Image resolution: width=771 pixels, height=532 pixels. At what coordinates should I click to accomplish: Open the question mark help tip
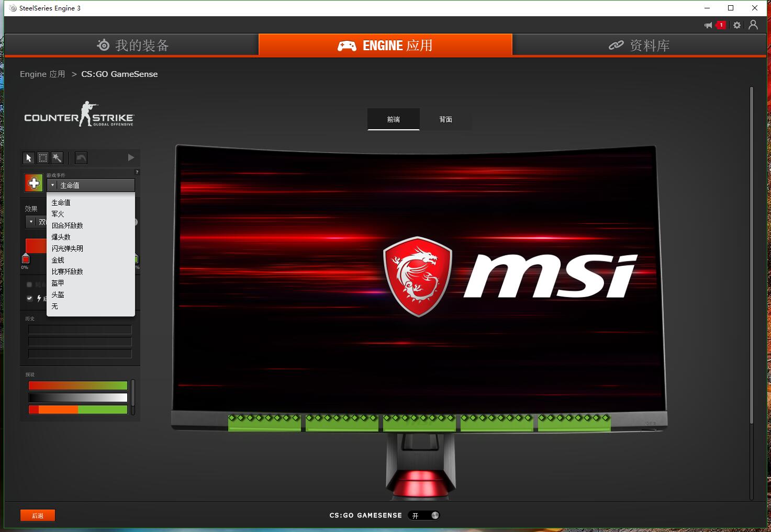pos(137,172)
